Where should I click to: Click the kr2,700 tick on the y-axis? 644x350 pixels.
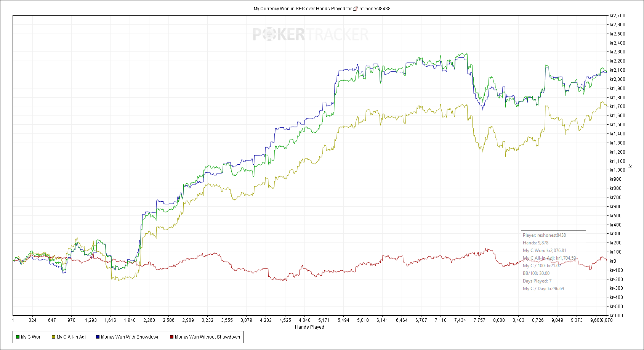pos(617,16)
